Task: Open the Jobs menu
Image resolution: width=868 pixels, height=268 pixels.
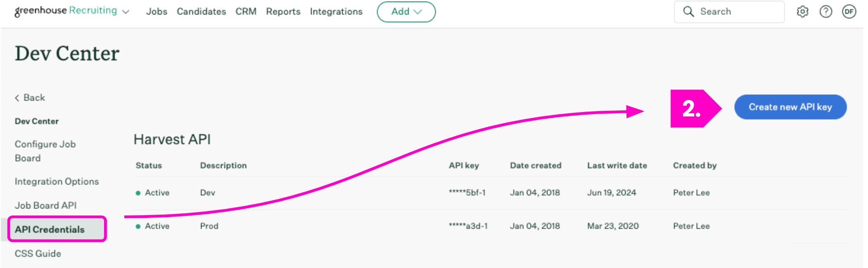Action: (x=157, y=12)
